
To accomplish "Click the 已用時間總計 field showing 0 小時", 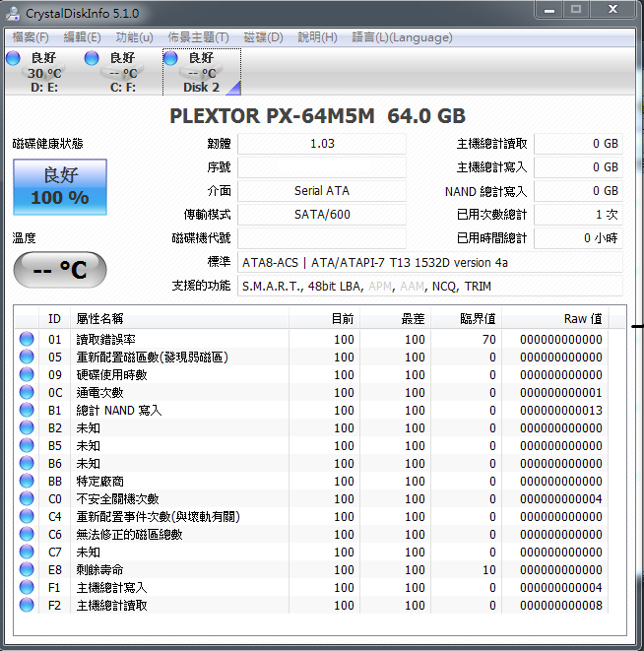I will 578,238.
